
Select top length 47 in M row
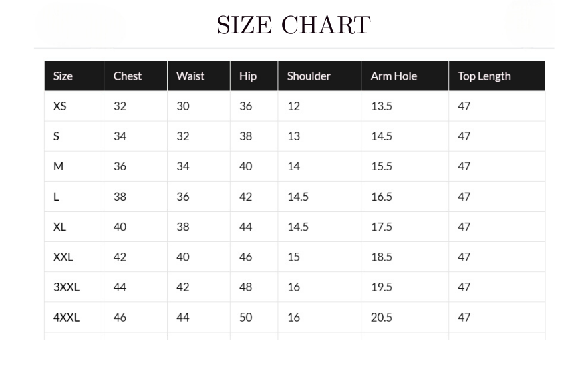point(464,166)
